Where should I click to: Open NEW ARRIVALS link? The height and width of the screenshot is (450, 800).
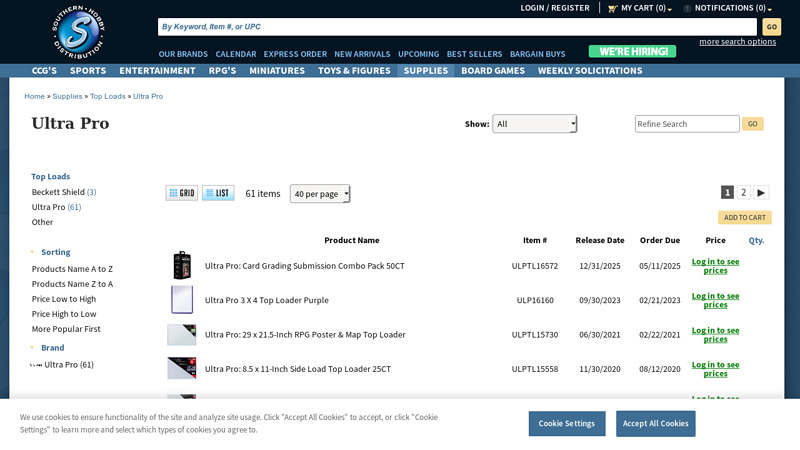click(362, 54)
